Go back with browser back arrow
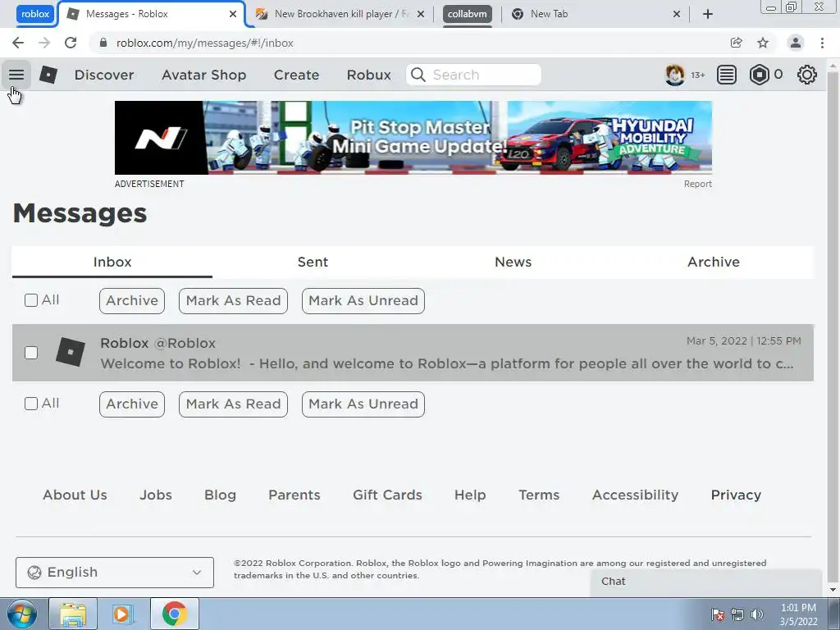Screen dimensions: 840x630 (x=18, y=43)
